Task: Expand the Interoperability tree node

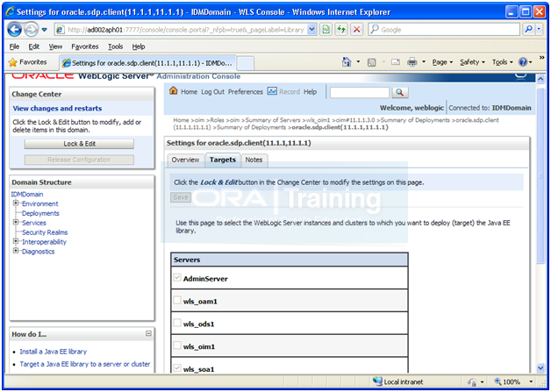Action: 16,241
